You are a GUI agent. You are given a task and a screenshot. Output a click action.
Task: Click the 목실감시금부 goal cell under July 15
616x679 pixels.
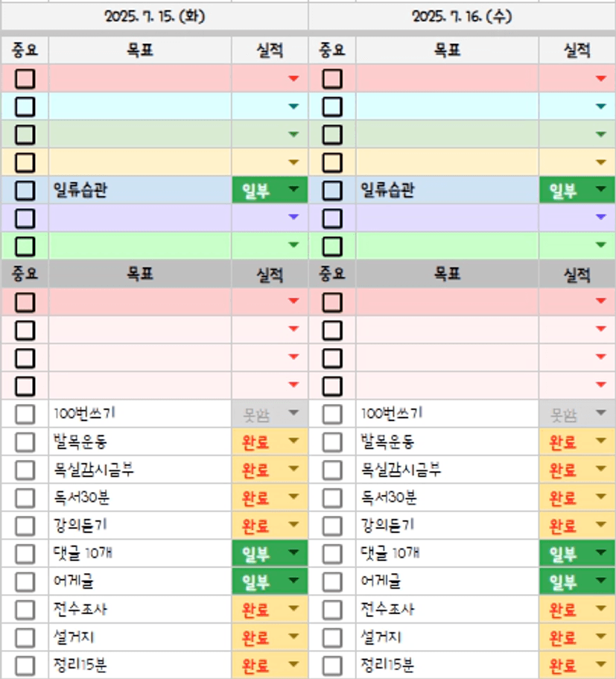[140, 470]
